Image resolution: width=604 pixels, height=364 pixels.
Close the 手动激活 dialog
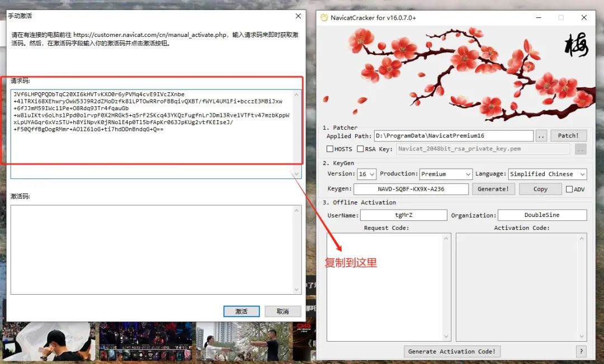pos(298,16)
